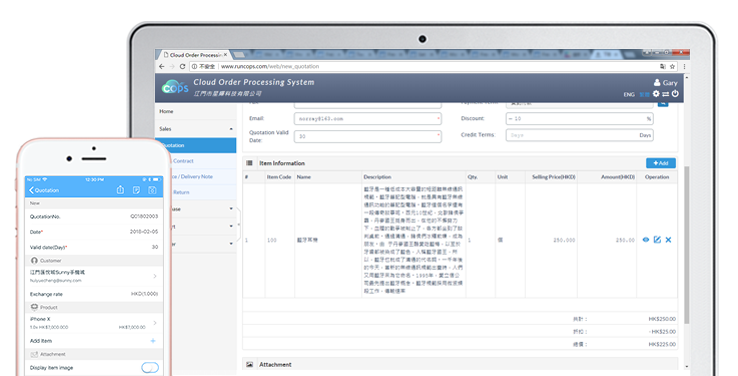
Task: Reload the browser page
Action: coord(183,66)
